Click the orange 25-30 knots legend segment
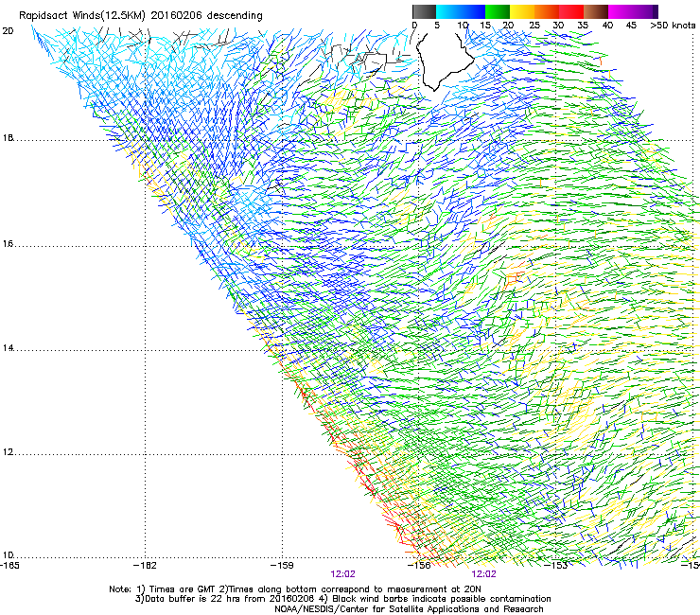 (x=547, y=11)
